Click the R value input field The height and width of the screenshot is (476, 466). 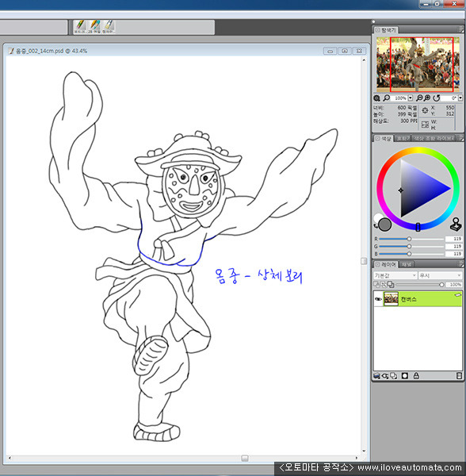click(x=453, y=239)
